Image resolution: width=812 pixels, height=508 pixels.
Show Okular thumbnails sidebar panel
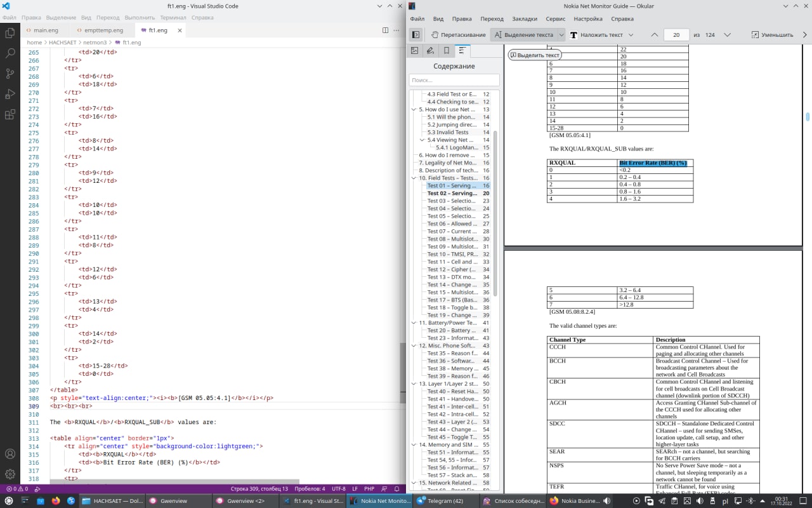415,51
